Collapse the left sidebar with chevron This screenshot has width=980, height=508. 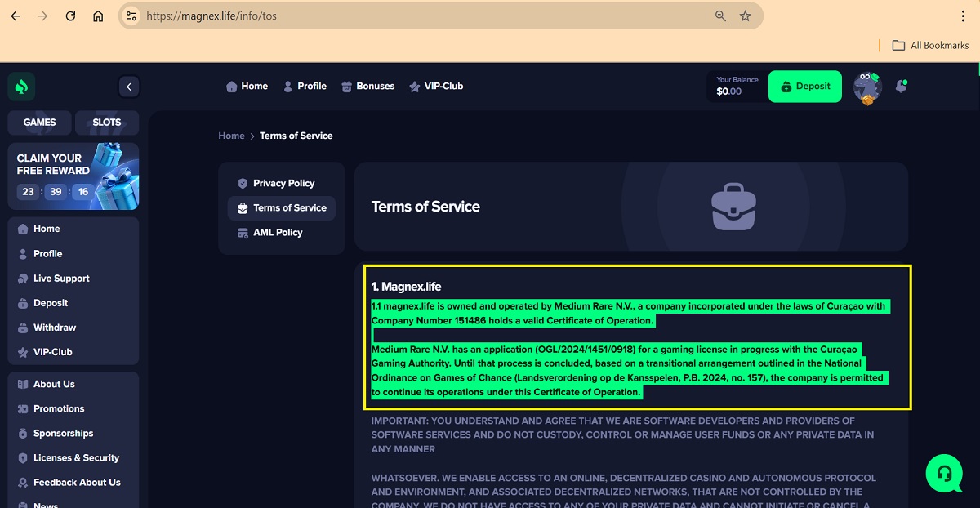click(x=128, y=87)
